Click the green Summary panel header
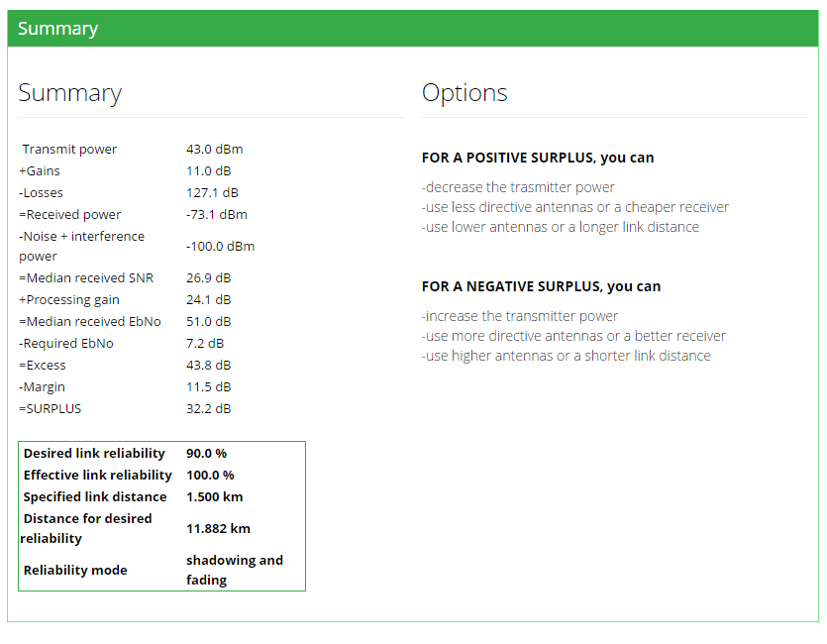The image size is (827, 644). coord(413,29)
